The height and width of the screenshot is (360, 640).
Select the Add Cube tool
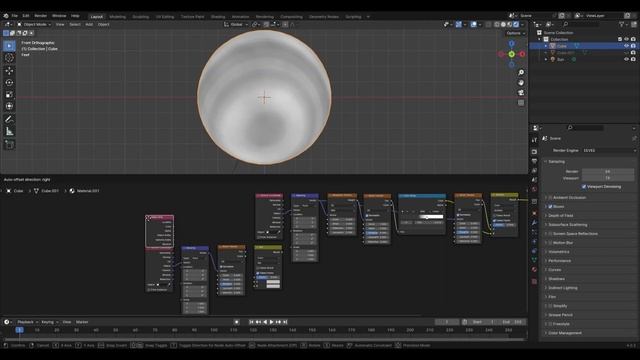click(x=9, y=144)
